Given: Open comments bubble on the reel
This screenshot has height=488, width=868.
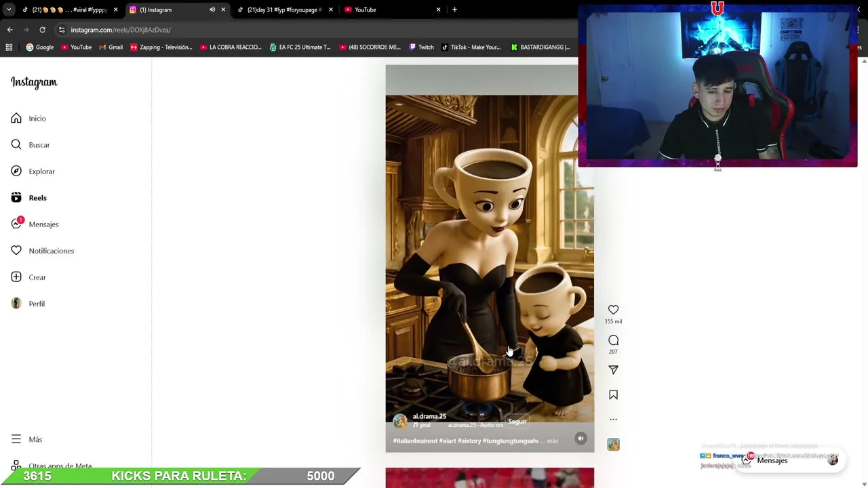Looking at the screenshot, I should 613,340.
